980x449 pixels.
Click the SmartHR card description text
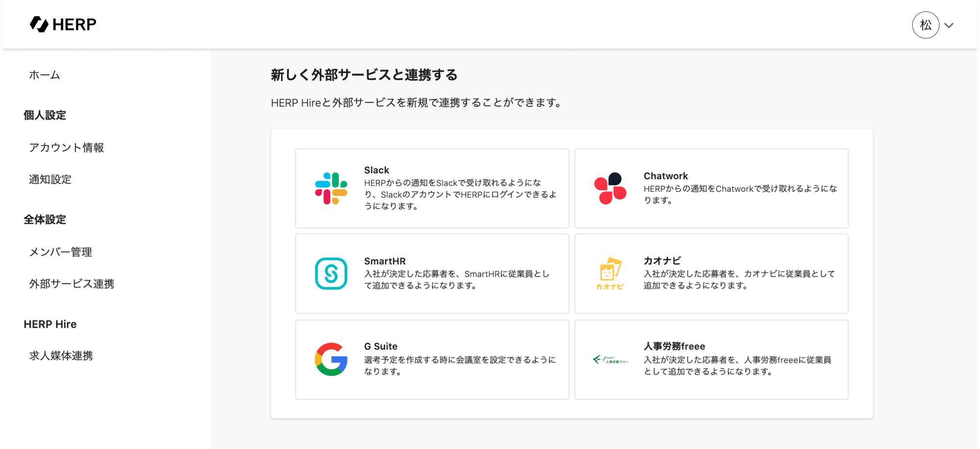[457, 280]
